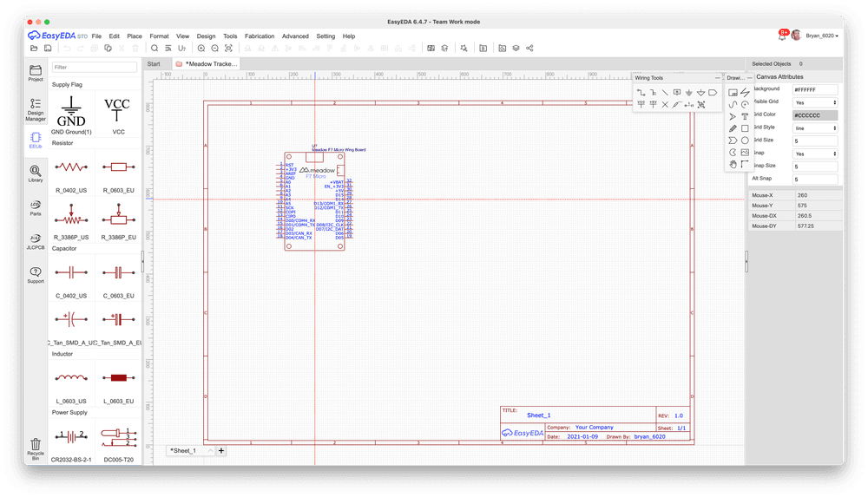Open the LCSC Parts sidebar panel
Image resolution: width=868 pixels, height=497 pixels.
(36, 207)
